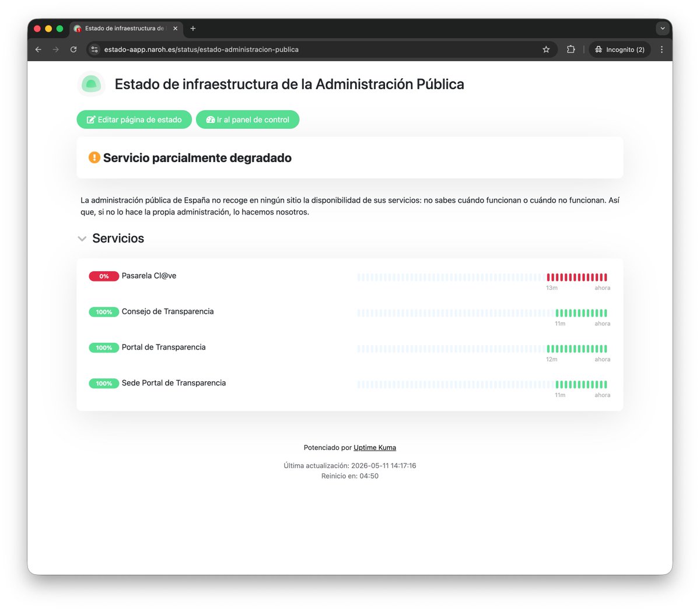Reload the status page

point(73,50)
